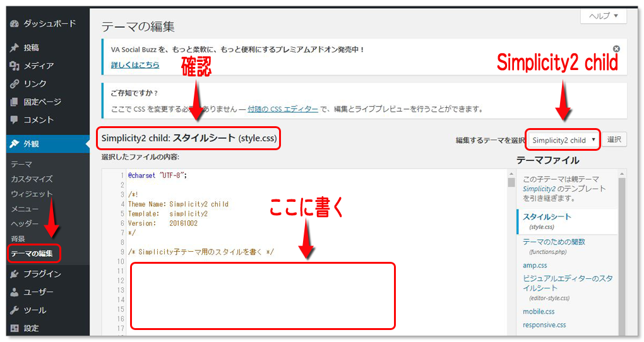The width and height of the screenshot is (644, 342).
Task: Click the Settings icon beside 設定
Action: point(15,328)
